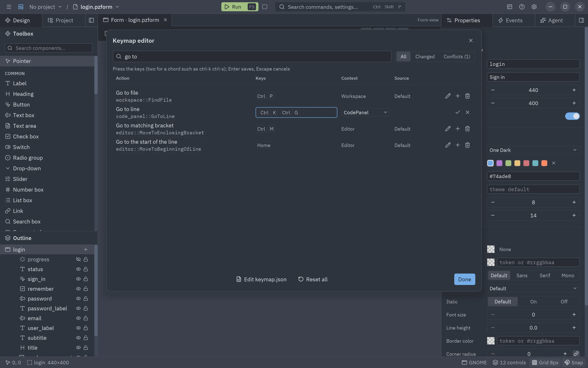Delete the Go to the start of the line binding

point(467,145)
